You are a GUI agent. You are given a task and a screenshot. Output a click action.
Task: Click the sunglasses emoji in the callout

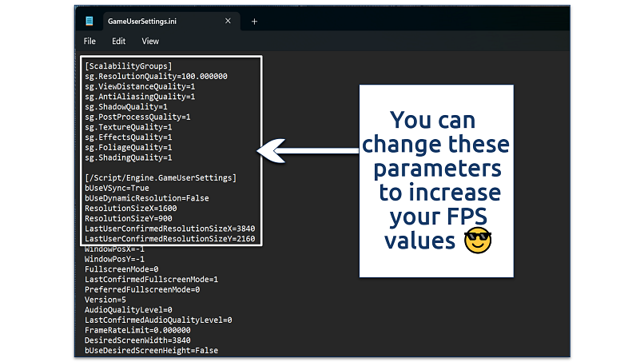tap(479, 241)
